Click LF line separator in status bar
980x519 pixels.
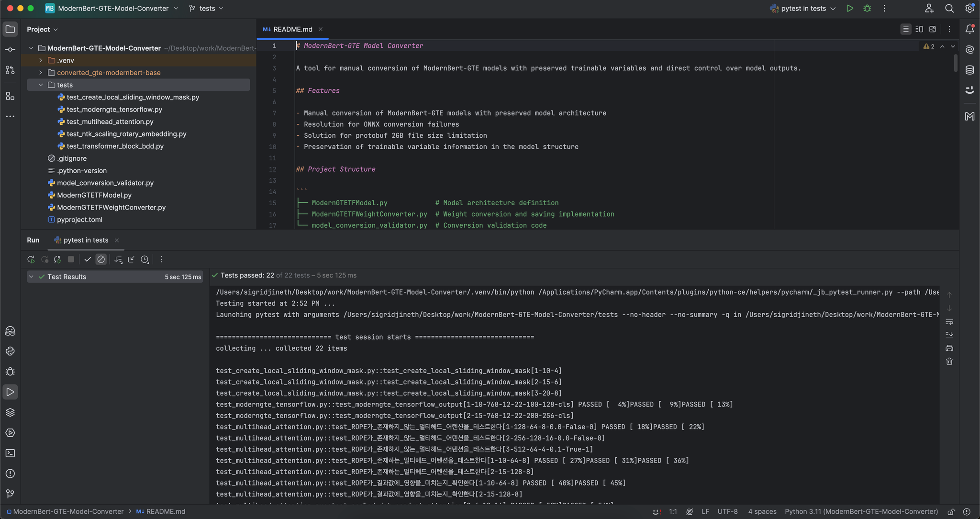[705, 512]
